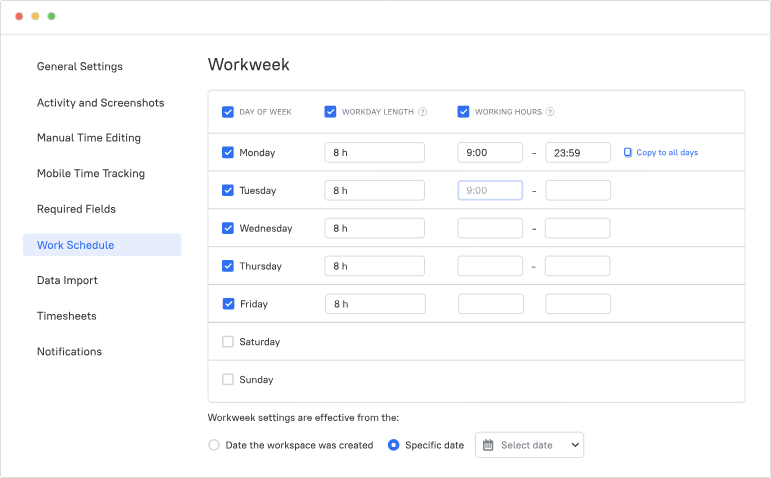This screenshot has height=478, width=771.
Task: Enable the Saturday checkbox
Action: [228, 342]
